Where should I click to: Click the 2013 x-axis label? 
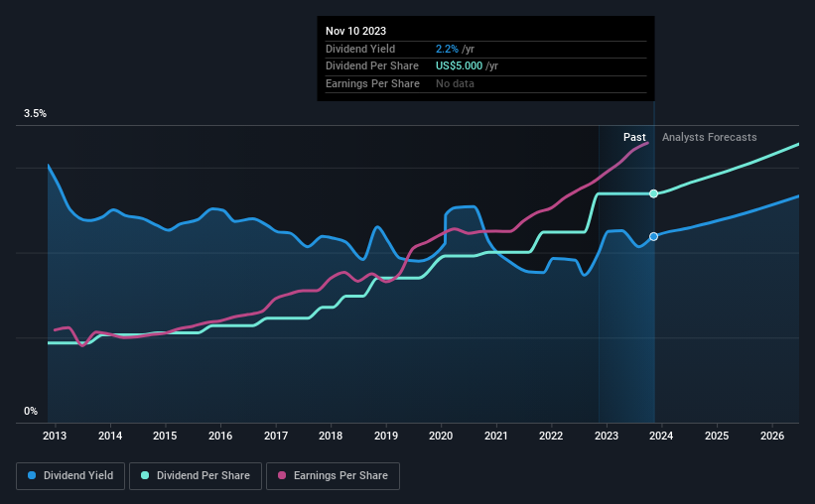click(55, 436)
